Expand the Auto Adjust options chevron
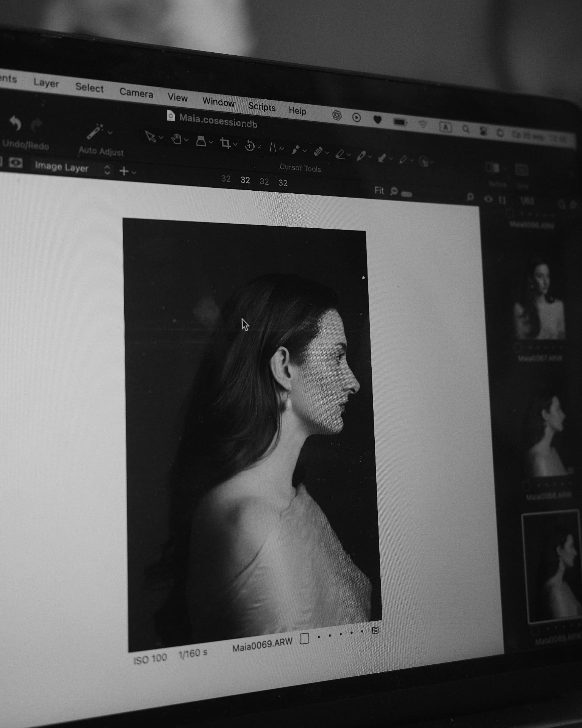The height and width of the screenshot is (728, 582). pyautogui.click(x=110, y=133)
